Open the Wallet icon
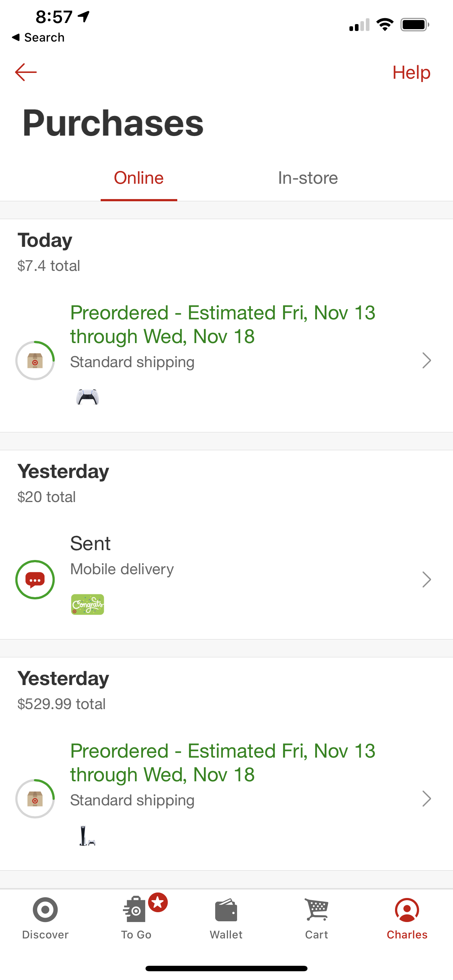The image size is (453, 980). point(226,911)
